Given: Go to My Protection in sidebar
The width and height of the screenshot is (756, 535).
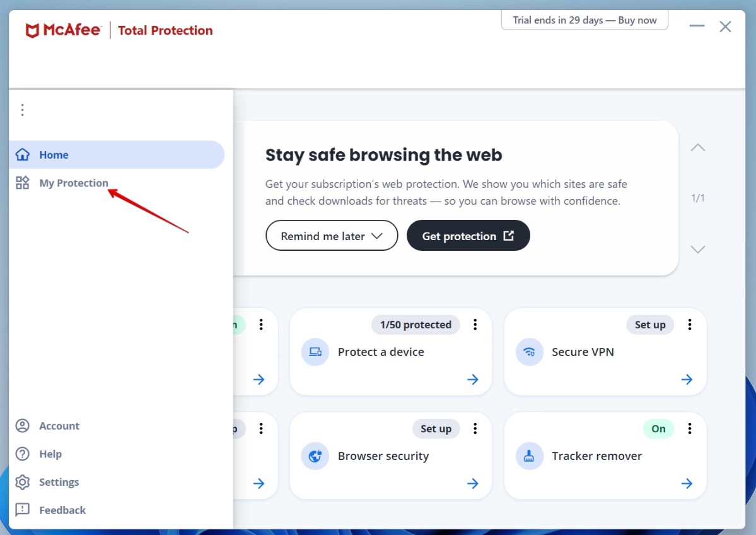Looking at the screenshot, I should coord(74,183).
